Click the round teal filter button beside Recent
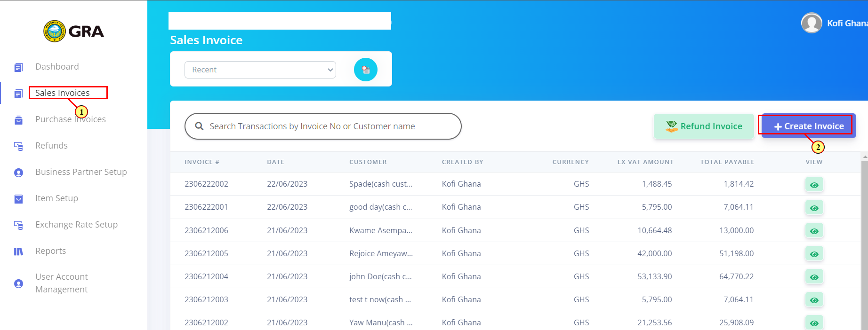The height and width of the screenshot is (330, 868). tap(366, 70)
